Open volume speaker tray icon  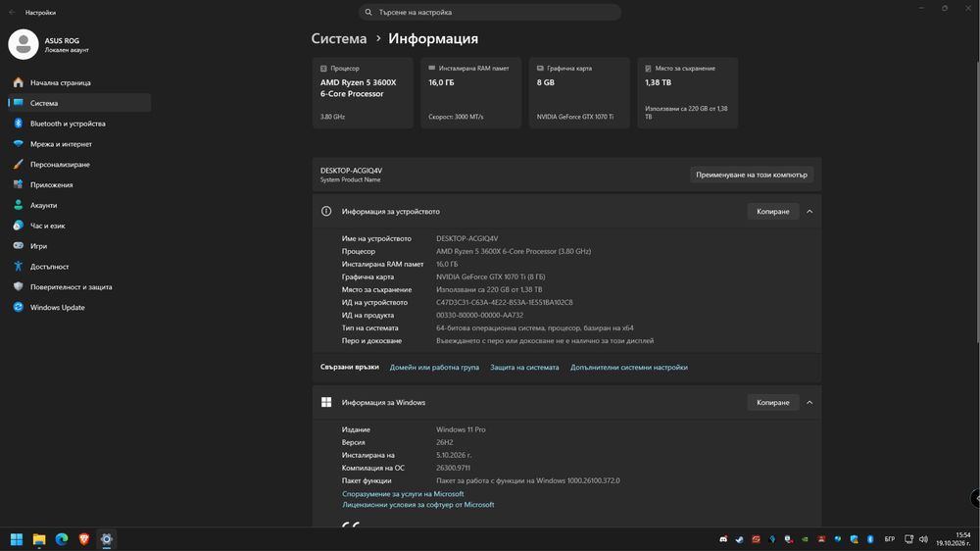[x=924, y=539]
